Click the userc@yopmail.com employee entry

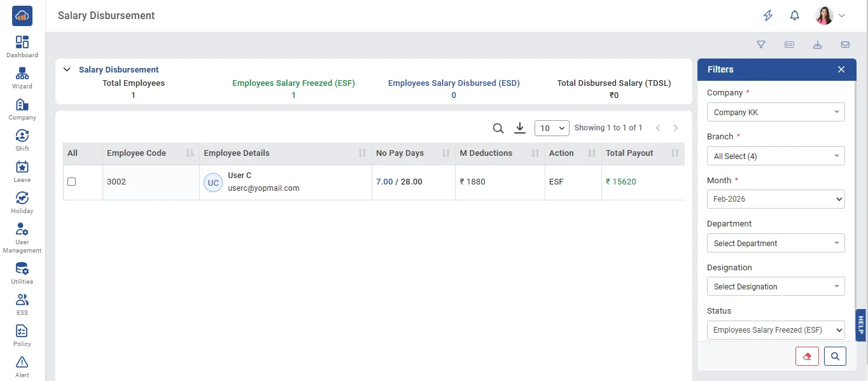tap(263, 188)
